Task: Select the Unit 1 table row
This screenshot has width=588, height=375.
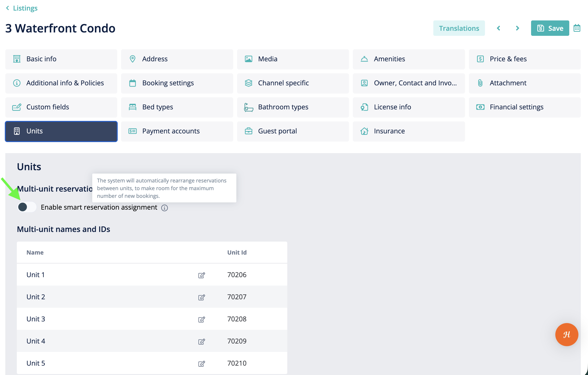Action: point(152,275)
